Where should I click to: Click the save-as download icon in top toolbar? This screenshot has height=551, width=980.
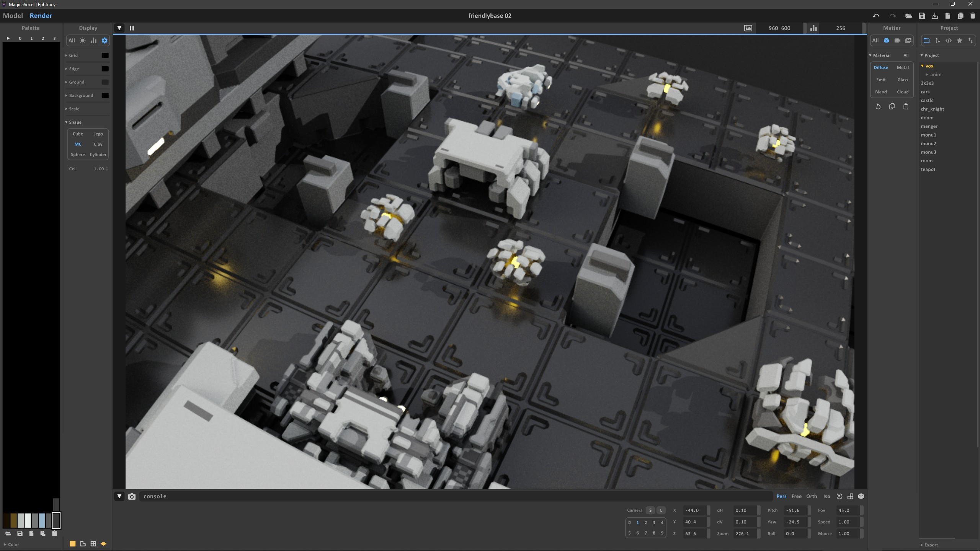[935, 16]
